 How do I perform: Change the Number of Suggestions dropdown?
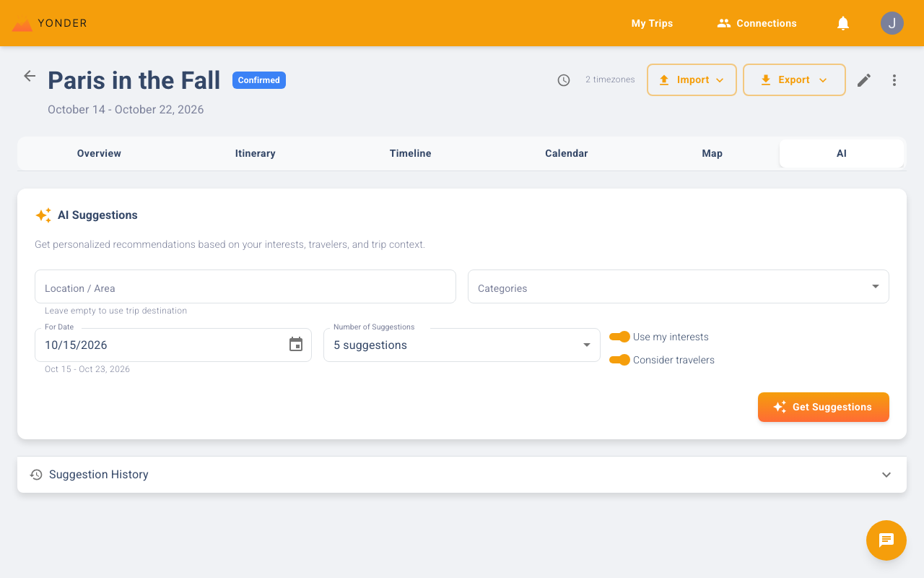pyautogui.click(x=461, y=345)
